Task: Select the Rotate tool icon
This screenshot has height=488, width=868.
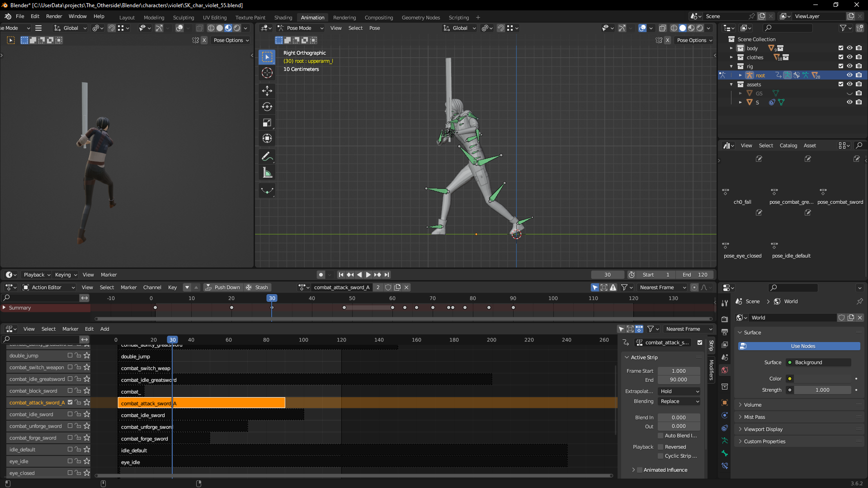Action: click(267, 107)
